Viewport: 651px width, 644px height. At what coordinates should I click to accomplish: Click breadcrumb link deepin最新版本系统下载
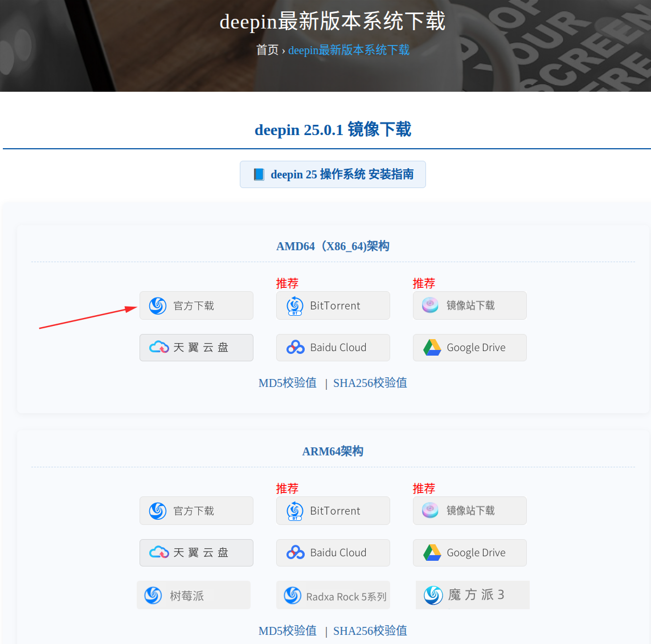(349, 50)
